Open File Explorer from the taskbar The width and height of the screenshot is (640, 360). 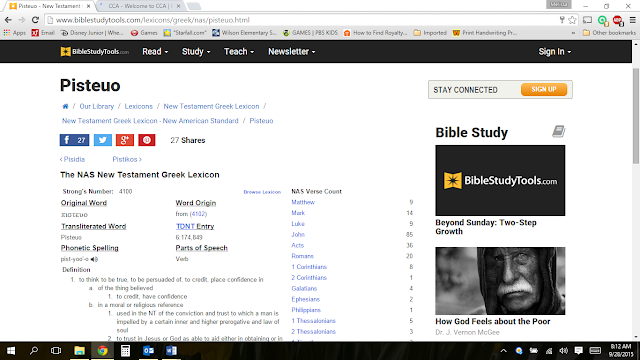[79, 351]
